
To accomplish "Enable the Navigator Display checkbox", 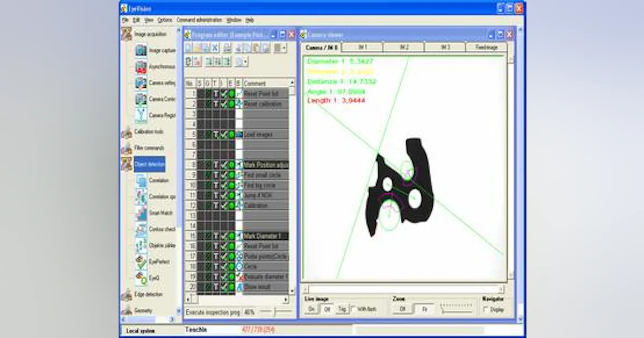I will [486, 309].
